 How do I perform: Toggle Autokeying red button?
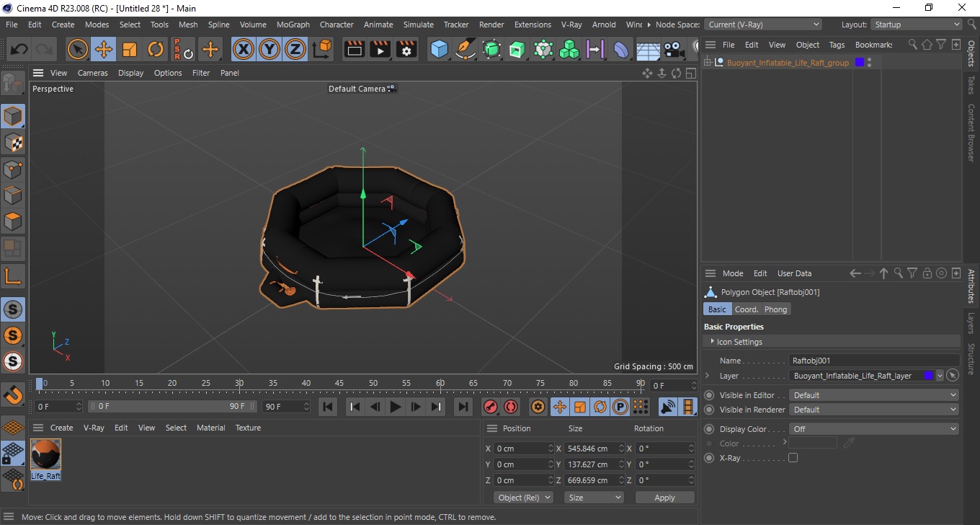point(511,407)
